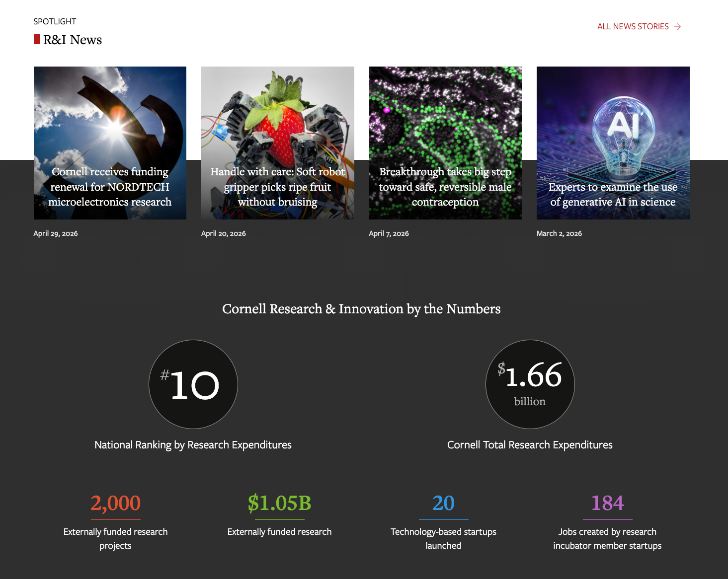Click the R&I News heading
Image resolution: width=728 pixels, height=579 pixels.
(x=73, y=40)
